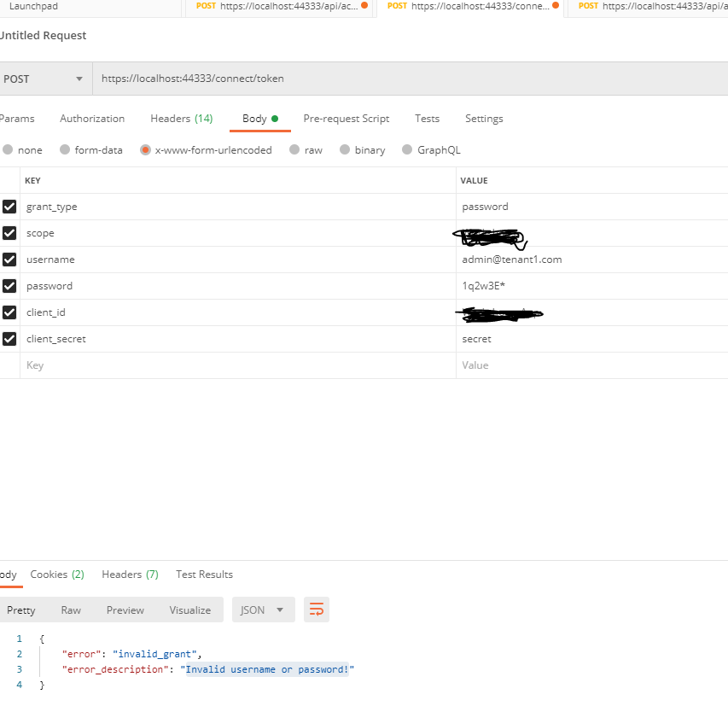This screenshot has height=706, width=728.
Task: Open the JSON response format dropdown
Action: [x=263, y=610]
